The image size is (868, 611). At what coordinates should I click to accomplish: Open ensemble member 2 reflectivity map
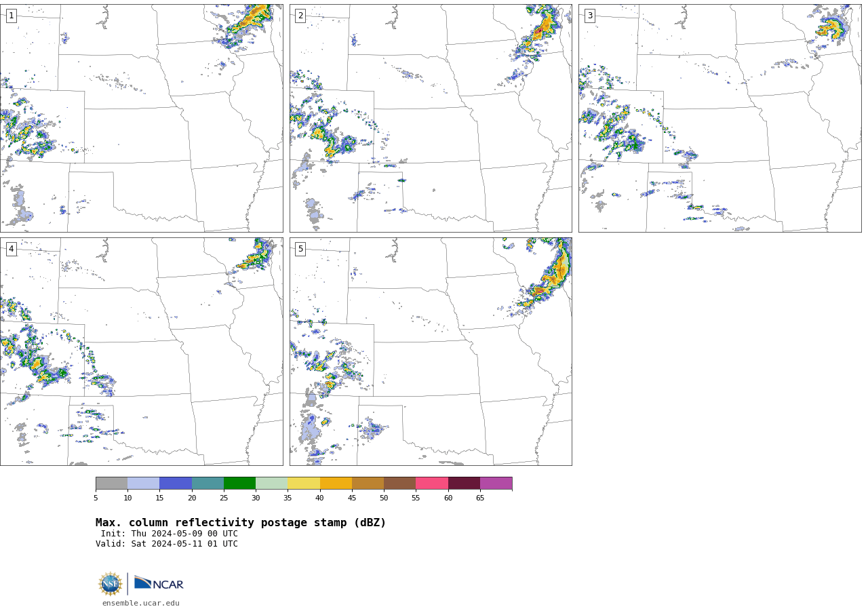431,118
